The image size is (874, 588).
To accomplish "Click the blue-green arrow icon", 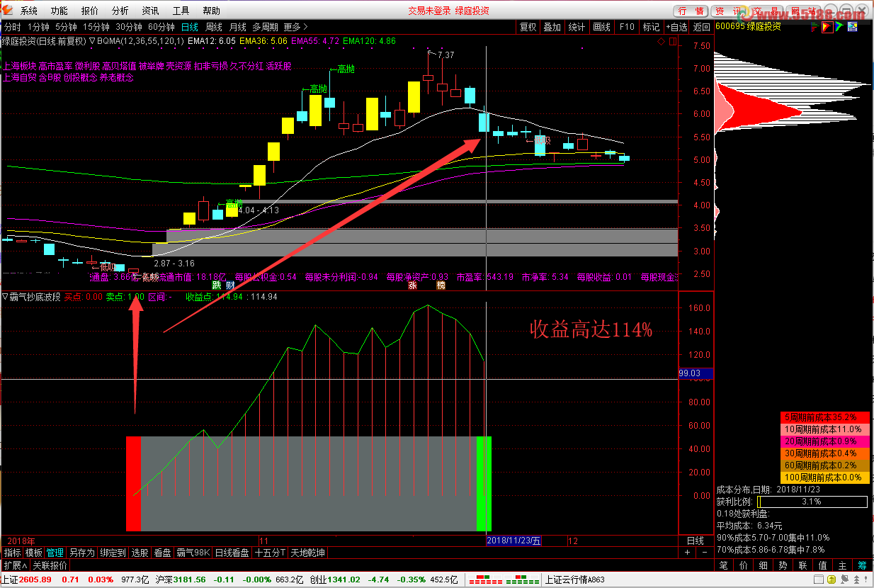I will click(x=839, y=27).
